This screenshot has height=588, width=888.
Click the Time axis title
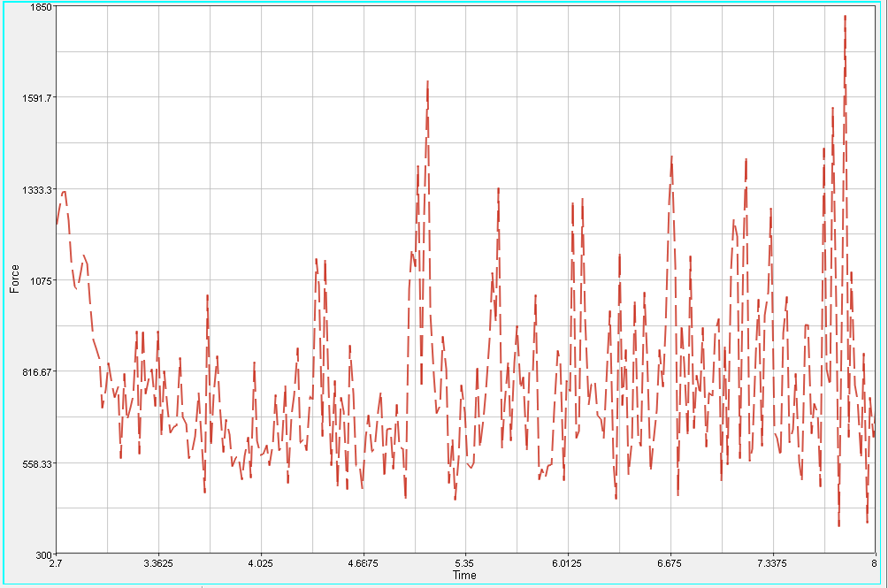click(464, 575)
